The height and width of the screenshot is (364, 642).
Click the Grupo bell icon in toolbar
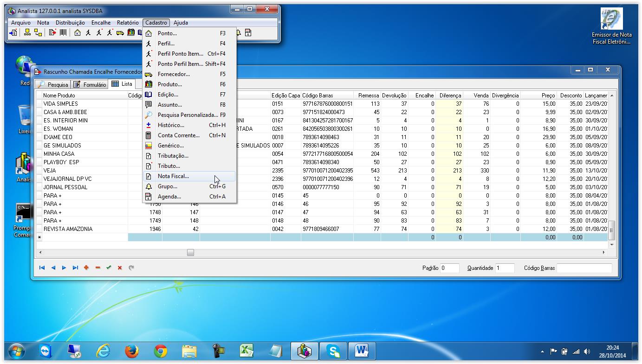pyautogui.click(x=239, y=32)
